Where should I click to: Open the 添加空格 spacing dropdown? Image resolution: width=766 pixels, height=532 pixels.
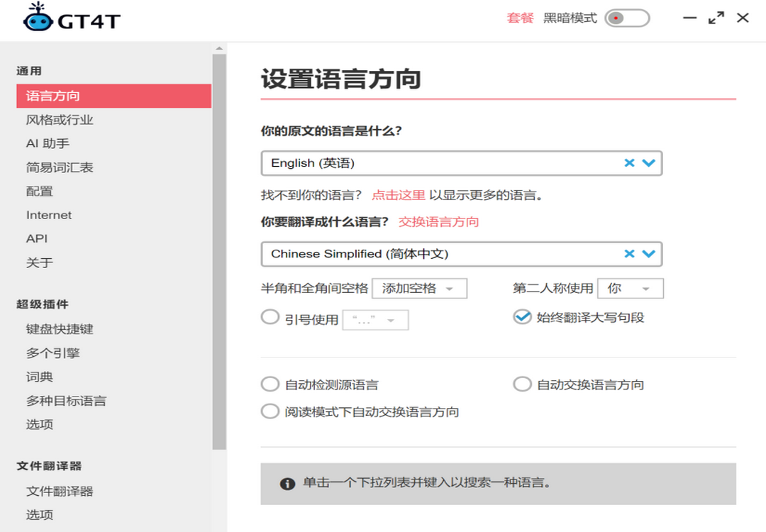click(x=419, y=289)
